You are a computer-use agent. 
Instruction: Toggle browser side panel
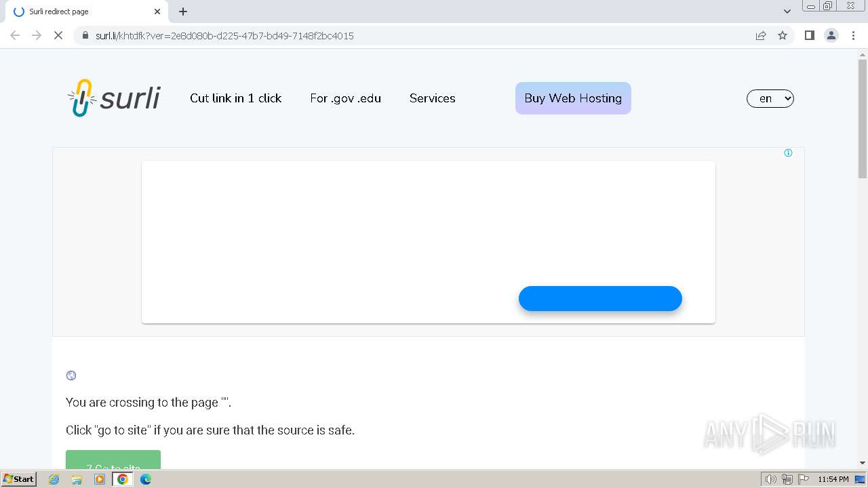point(809,35)
